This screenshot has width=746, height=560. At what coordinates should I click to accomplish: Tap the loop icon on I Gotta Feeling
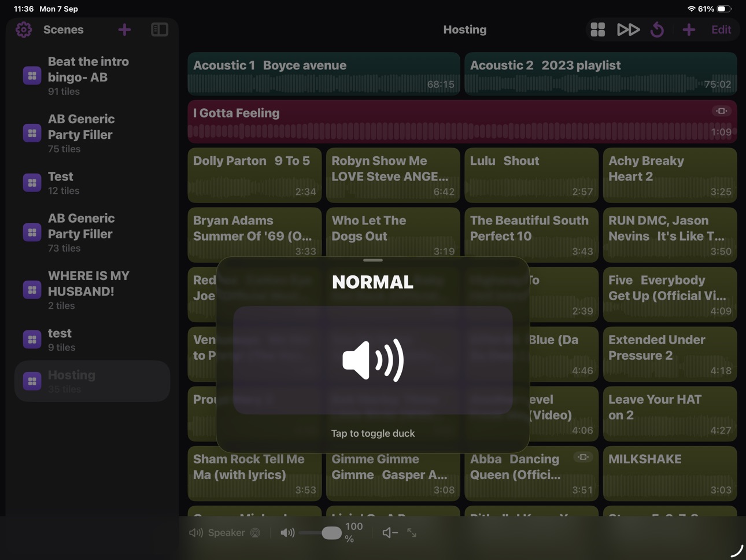(722, 111)
